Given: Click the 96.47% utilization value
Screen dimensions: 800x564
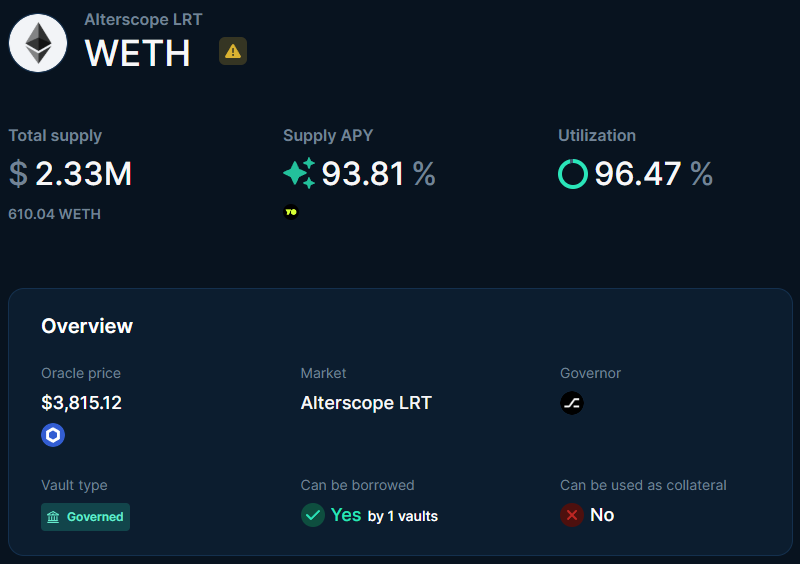Looking at the screenshot, I should 654,174.
